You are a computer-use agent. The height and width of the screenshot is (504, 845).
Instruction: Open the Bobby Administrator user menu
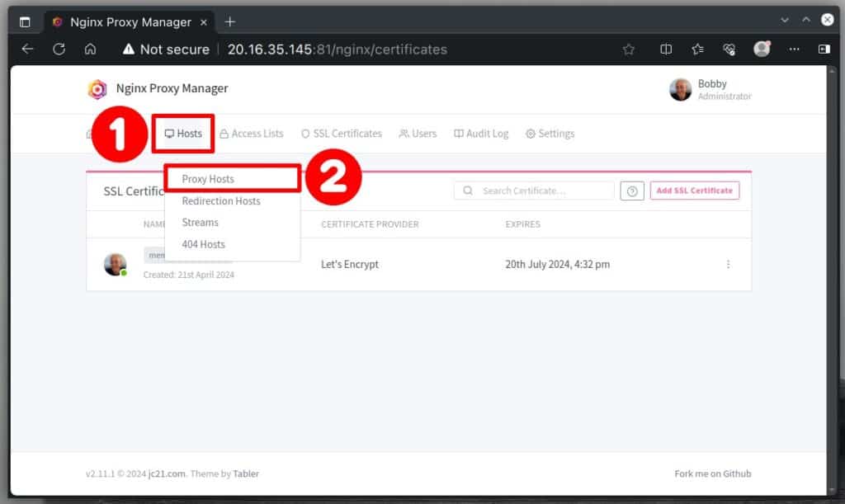tap(710, 89)
